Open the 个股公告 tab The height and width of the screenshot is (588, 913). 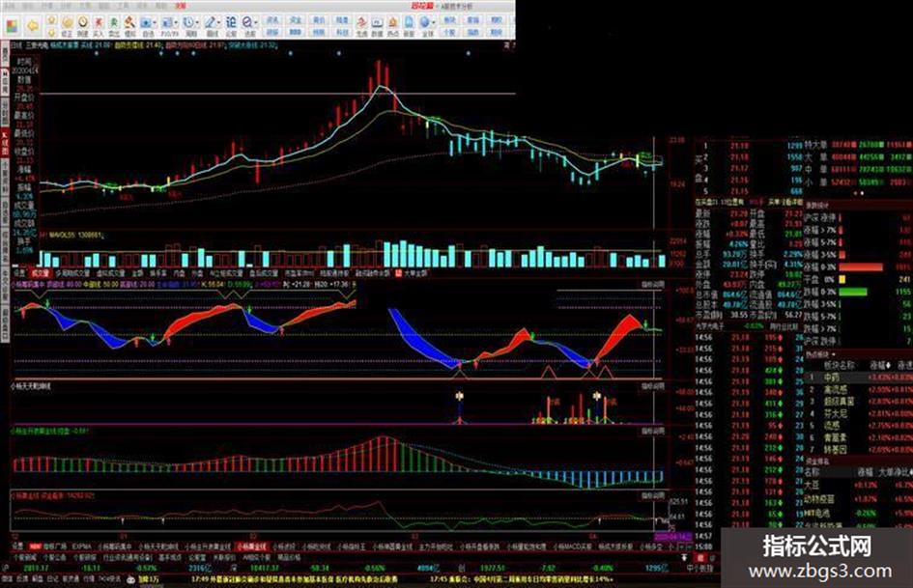pos(53,558)
